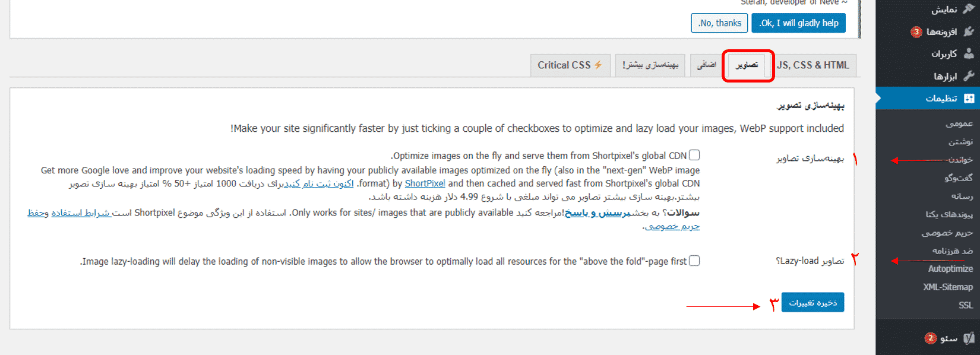
Task: Open XML-Sitemap settings submenu item
Action: [x=948, y=287]
